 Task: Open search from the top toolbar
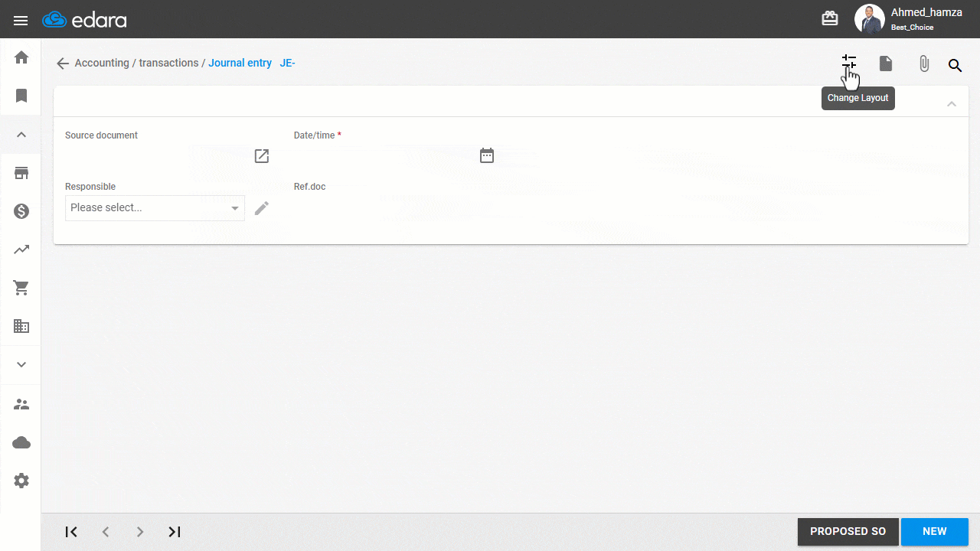click(955, 65)
